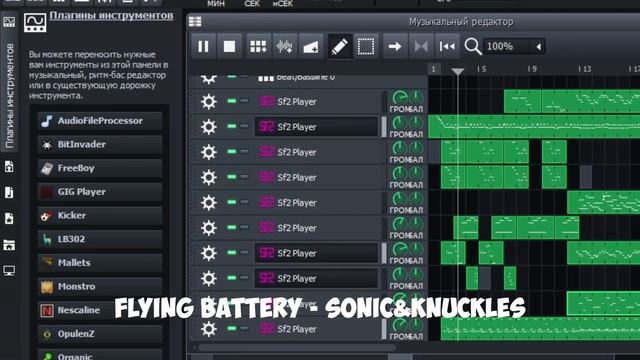Open the My Presets sidebar tab

pyautogui.click(x=9, y=218)
